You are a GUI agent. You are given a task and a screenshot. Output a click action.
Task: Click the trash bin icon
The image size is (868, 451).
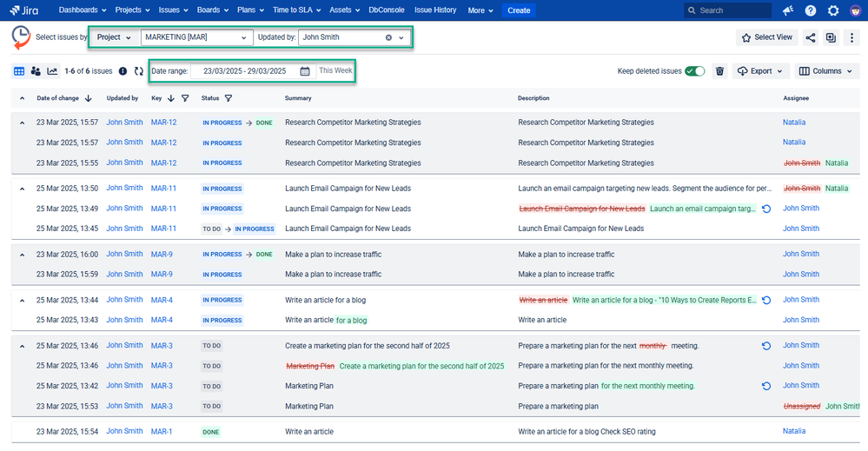pyautogui.click(x=719, y=71)
